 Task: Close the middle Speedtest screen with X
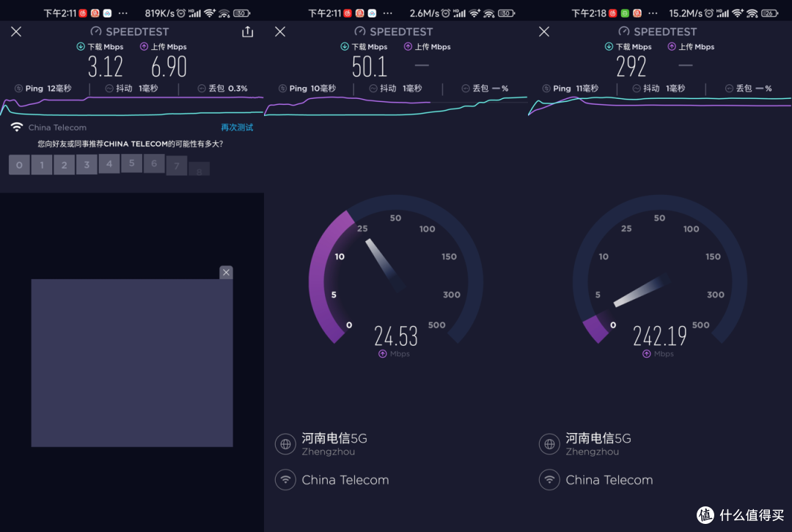tap(280, 32)
